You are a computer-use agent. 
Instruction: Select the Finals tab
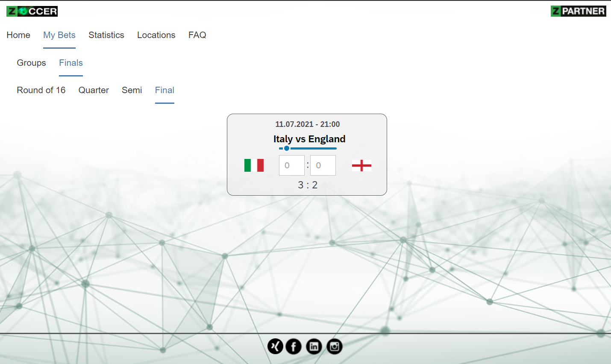coord(71,63)
